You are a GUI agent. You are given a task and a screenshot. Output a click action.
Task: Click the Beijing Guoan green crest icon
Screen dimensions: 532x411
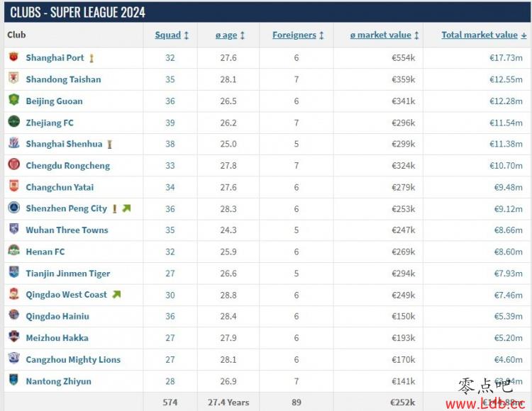point(13,100)
